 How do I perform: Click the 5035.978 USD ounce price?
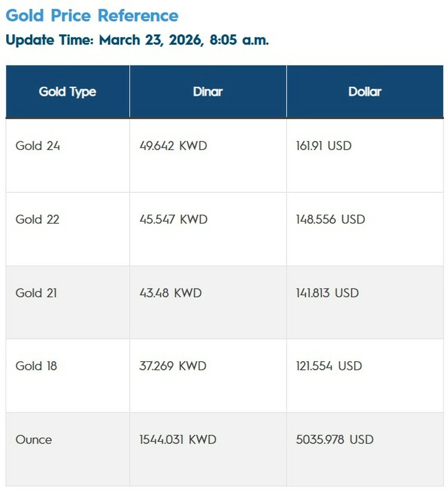click(x=335, y=440)
